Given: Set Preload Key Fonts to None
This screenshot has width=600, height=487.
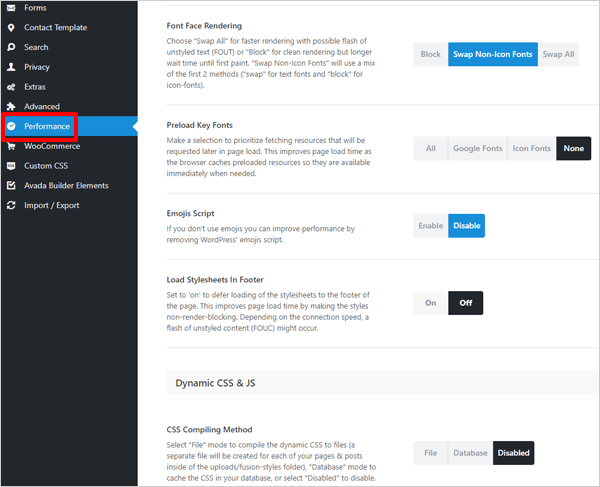Looking at the screenshot, I should point(574,148).
